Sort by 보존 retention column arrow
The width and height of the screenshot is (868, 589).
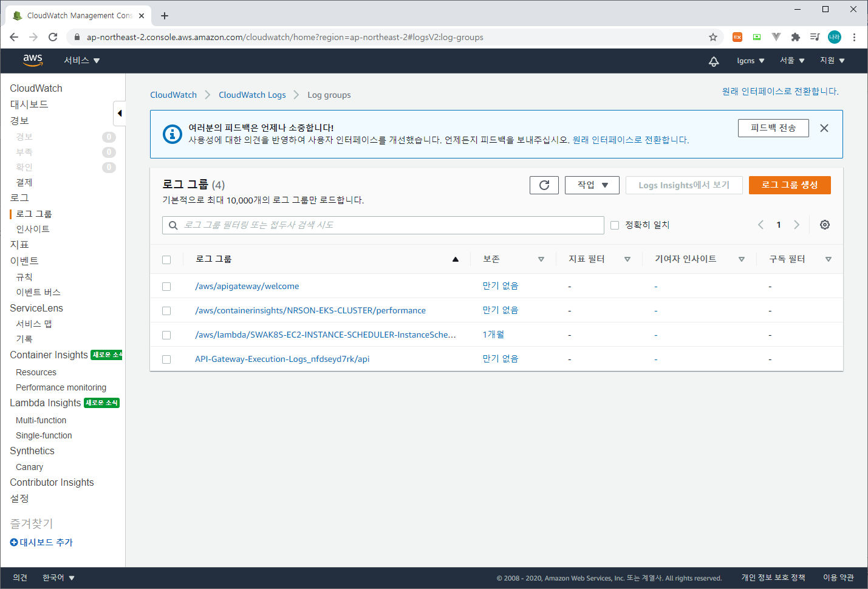[541, 259]
